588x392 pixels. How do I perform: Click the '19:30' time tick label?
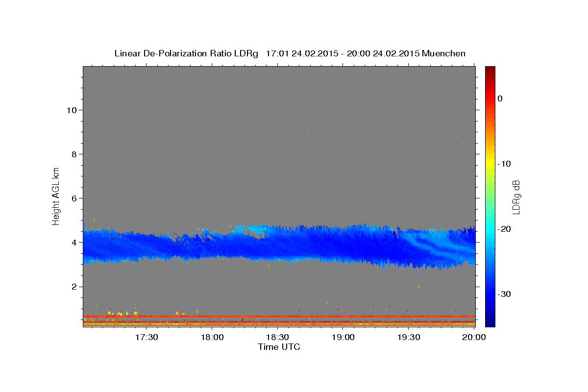pos(408,338)
